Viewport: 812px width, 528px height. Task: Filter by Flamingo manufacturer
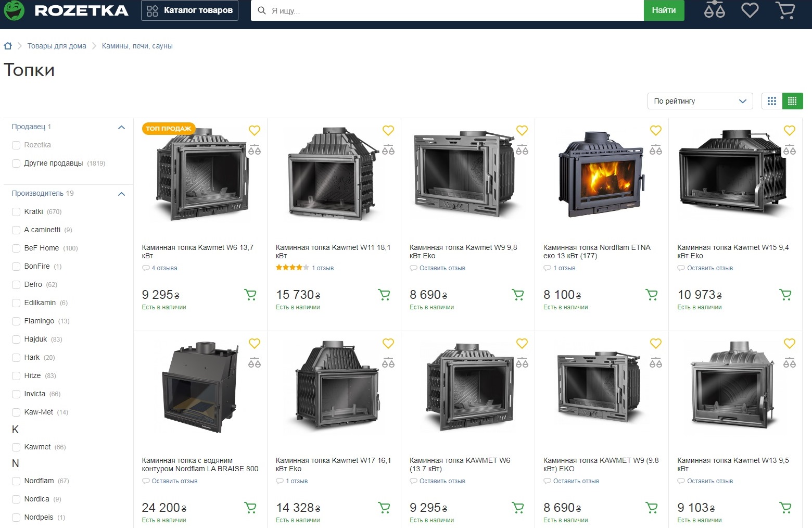(x=16, y=321)
